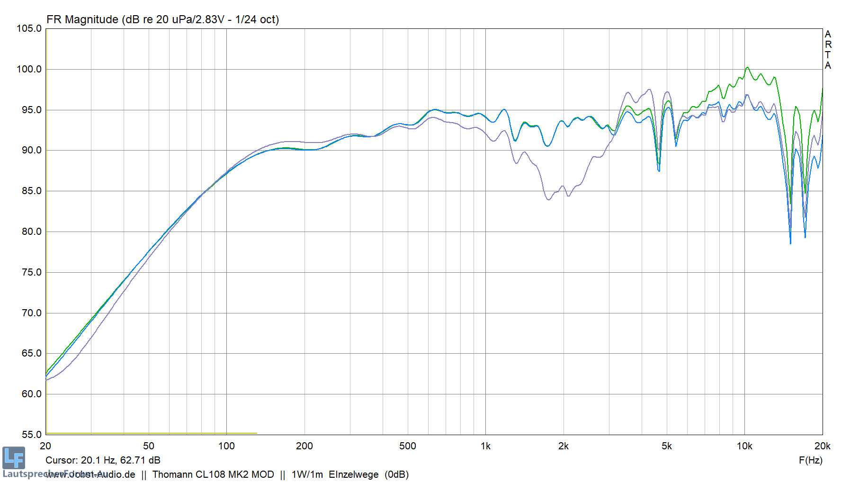Image resolution: width=868 pixels, height=482 pixels.
Task: Click the 80.0 dB axis label
Action: click(x=31, y=232)
